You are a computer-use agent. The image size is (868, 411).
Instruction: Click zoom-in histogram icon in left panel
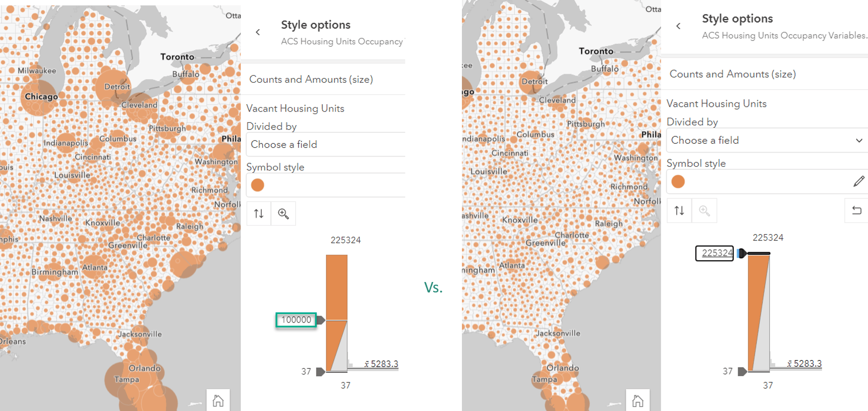(284, 214)
